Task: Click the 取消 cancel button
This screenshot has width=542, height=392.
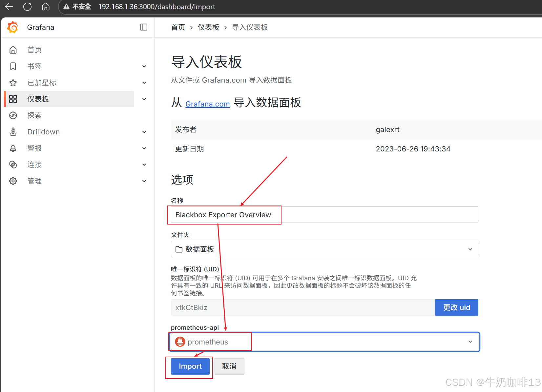Action: [229, 366]
